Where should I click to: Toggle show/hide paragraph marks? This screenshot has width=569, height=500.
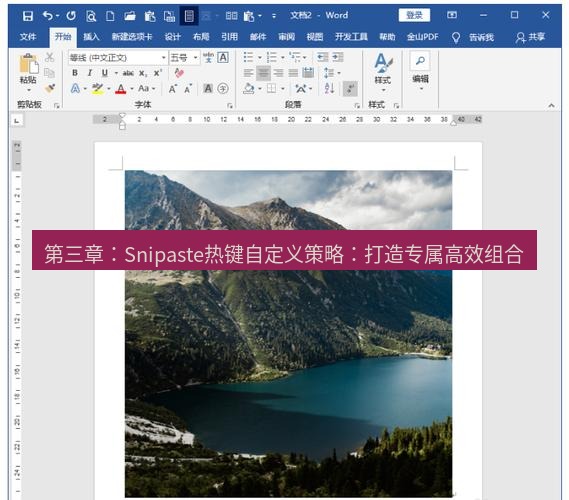(x=350, y=89)
